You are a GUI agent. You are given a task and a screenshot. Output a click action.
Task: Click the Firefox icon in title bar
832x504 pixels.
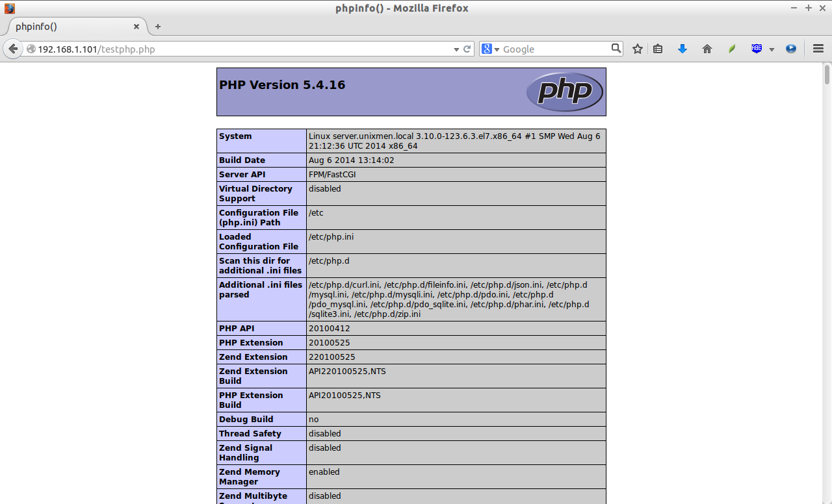10,8
